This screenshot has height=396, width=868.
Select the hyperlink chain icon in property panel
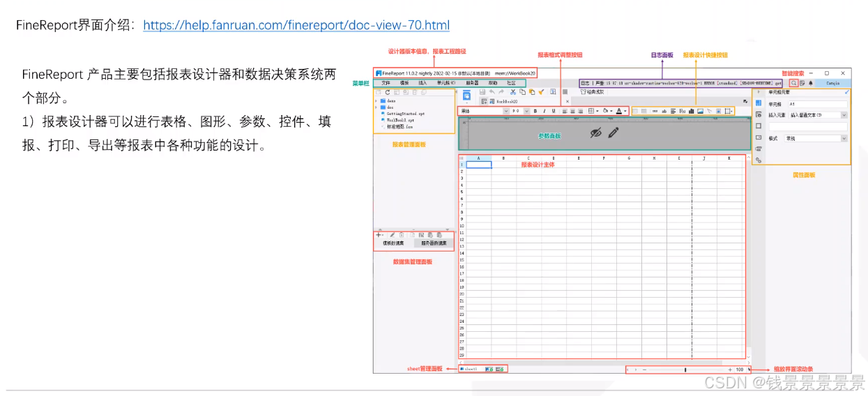coord(759,160)
